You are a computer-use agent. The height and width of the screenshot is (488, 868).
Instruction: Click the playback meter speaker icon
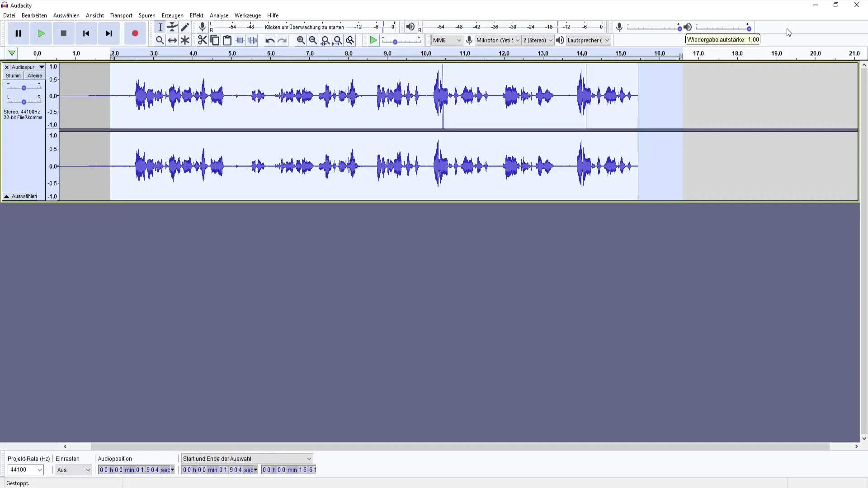(x=410, y=27)
